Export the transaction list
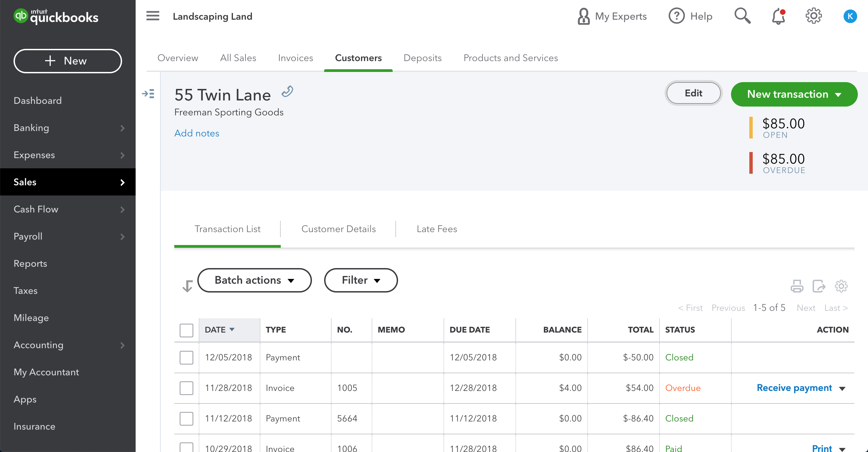 819,286
